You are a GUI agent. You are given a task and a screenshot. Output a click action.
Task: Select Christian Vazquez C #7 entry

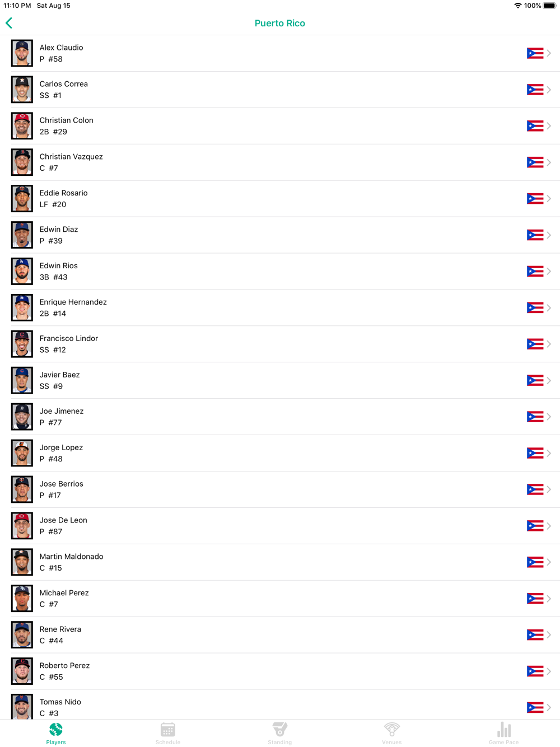pyautogui.click(x=280, y=162)
